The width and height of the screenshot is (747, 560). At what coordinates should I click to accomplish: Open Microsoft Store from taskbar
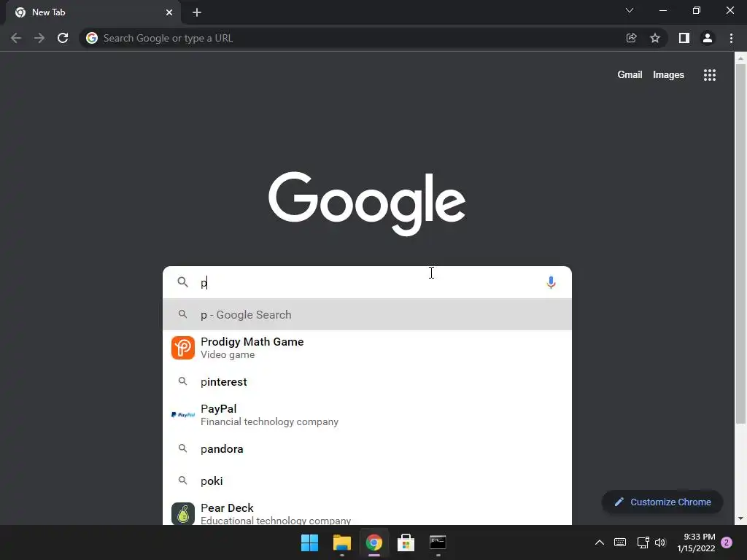coord(406,542)
